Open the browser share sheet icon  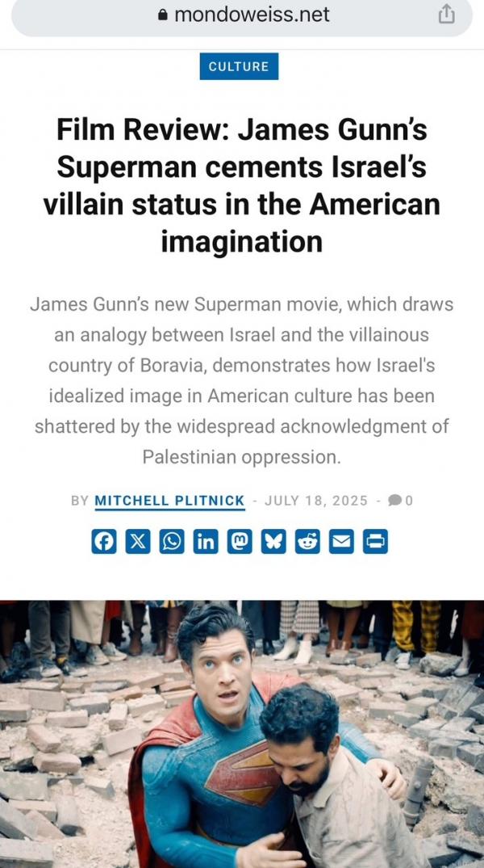446,15
